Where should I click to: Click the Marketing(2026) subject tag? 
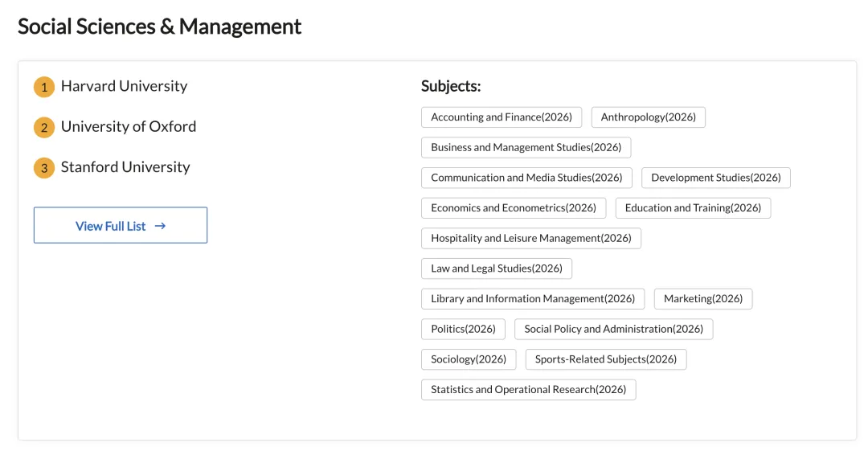click(x=703, y=298)
